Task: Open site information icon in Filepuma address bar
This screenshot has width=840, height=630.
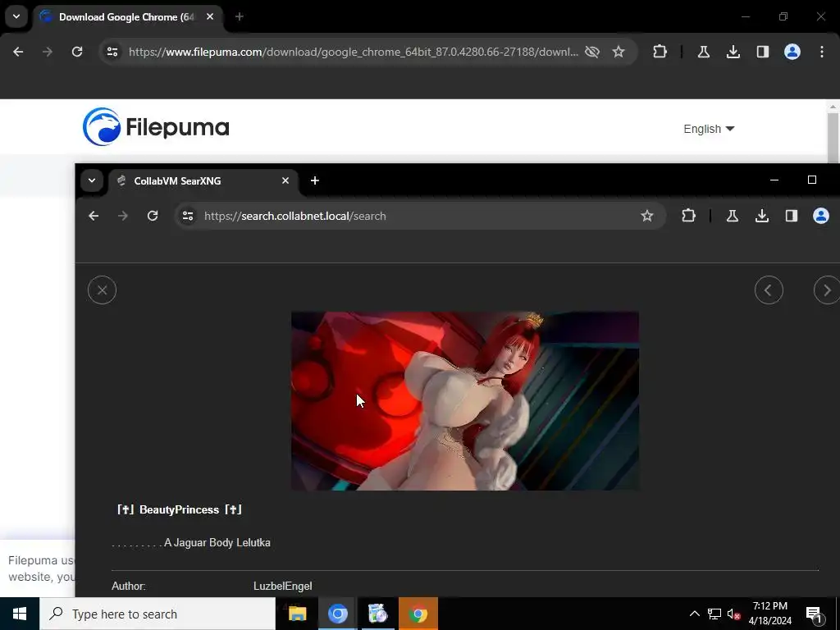Action: pos(112,52)
